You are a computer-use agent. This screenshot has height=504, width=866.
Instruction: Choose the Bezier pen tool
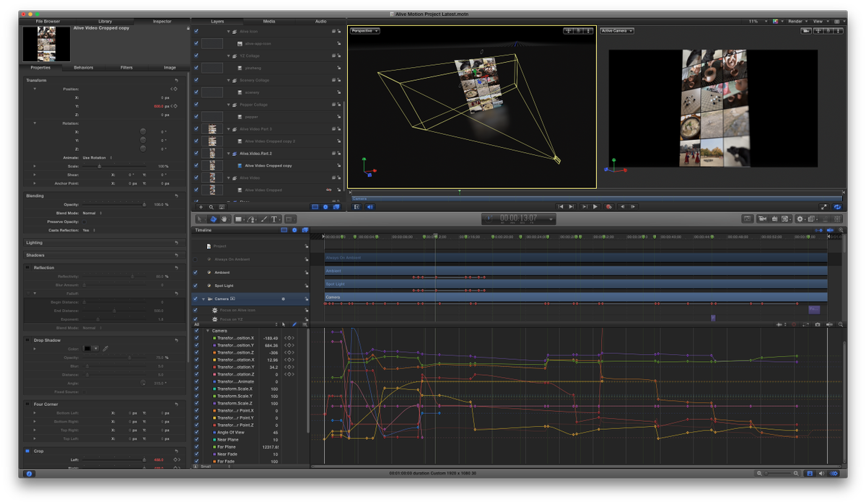pyautogui.click(x=252, y=219)
